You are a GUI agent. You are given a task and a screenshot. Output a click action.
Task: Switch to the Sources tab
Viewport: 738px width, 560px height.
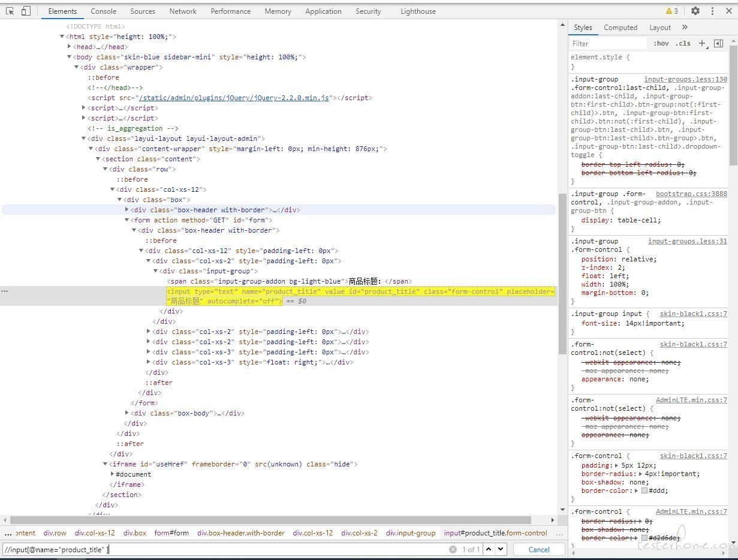coord(143,11)
